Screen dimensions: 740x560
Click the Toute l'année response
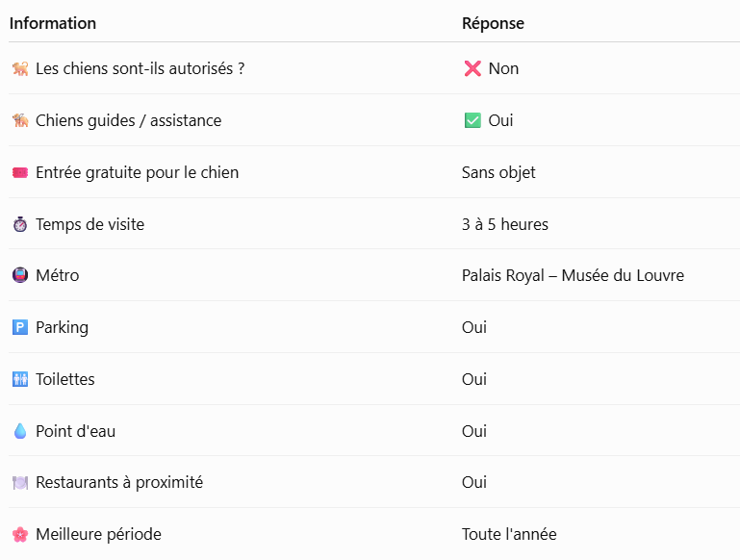(509, 535)
